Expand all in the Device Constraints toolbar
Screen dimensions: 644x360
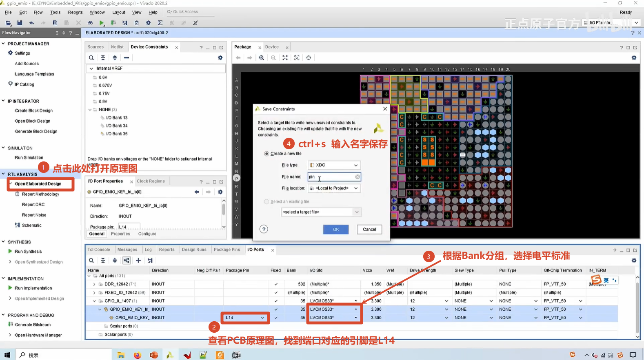115,58
